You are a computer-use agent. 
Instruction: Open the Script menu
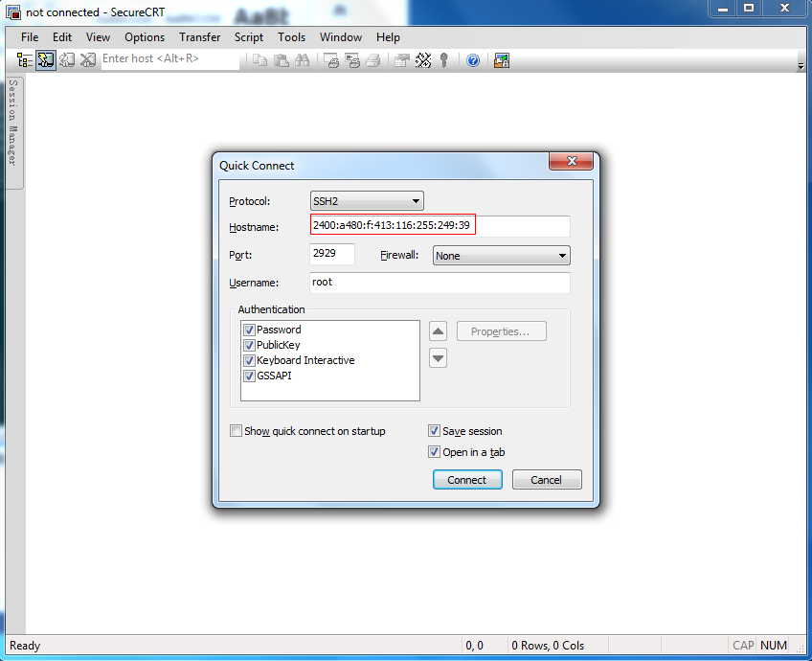(x=248, y=37)
